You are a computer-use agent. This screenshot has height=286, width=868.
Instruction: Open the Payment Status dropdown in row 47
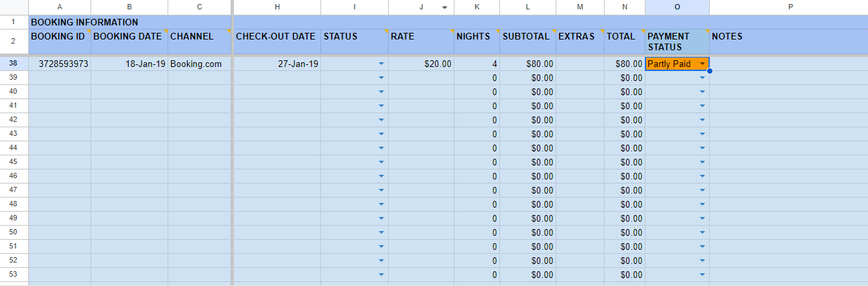coord(702,190)
